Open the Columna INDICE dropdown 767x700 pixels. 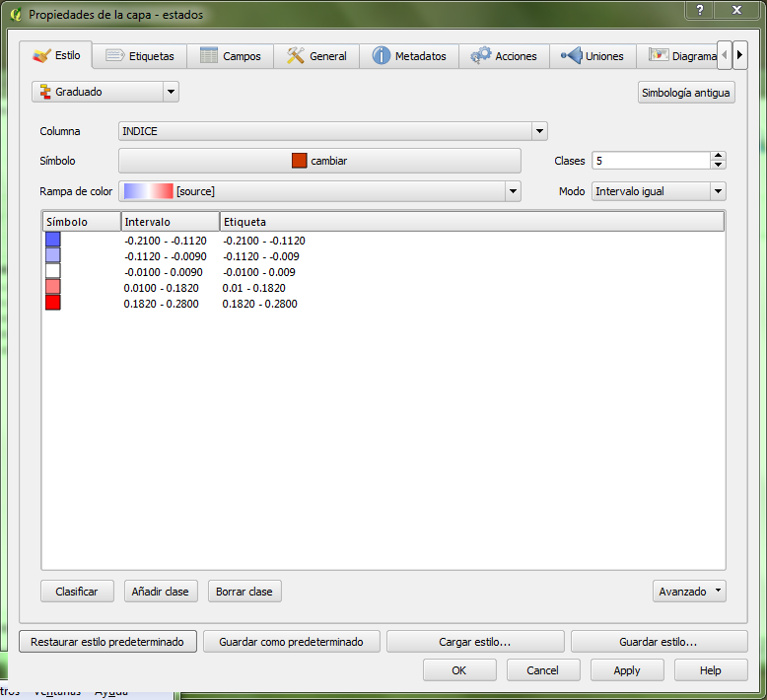(x=332, y=131)
